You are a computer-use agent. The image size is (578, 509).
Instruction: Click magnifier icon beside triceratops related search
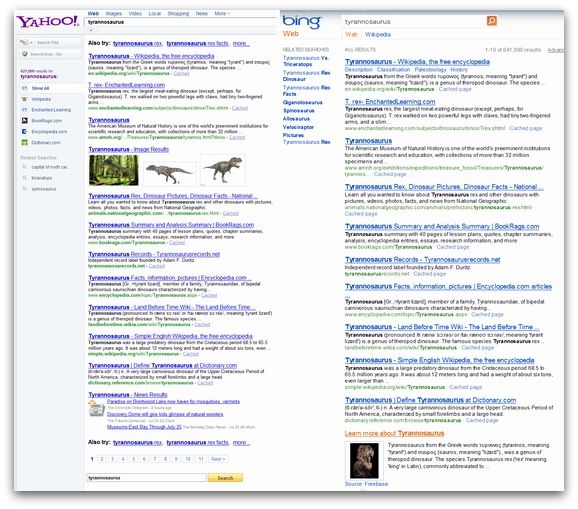[25, 178]
